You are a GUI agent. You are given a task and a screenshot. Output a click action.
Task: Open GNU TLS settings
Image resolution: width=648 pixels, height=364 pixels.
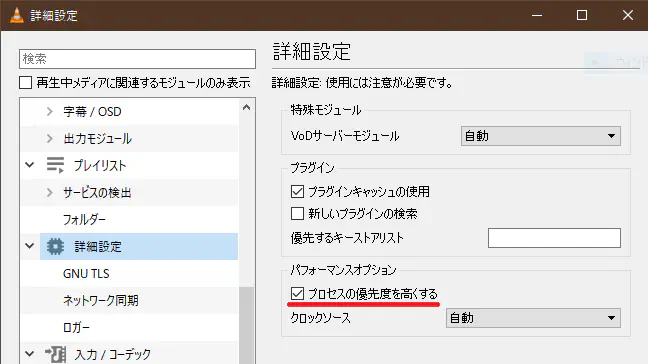86,274
